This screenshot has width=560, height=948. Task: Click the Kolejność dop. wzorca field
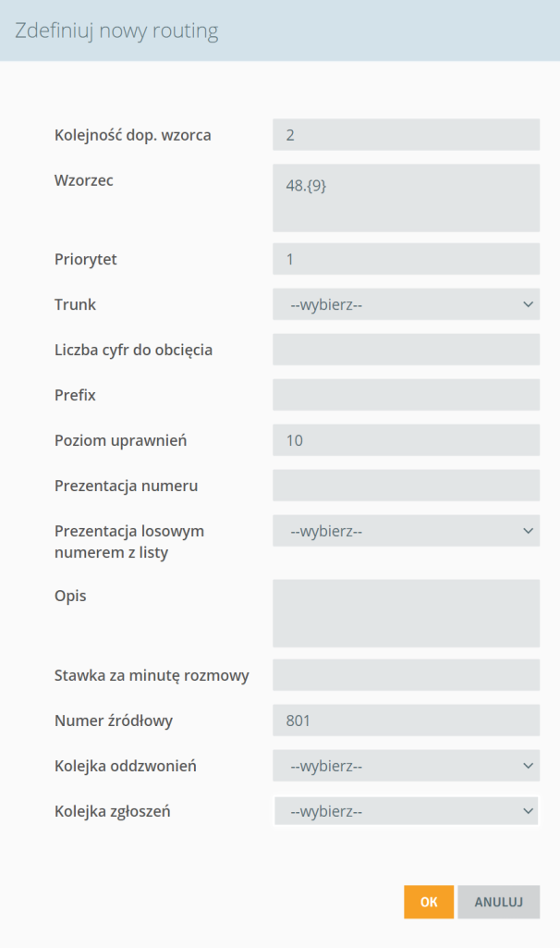click(406, 134)
